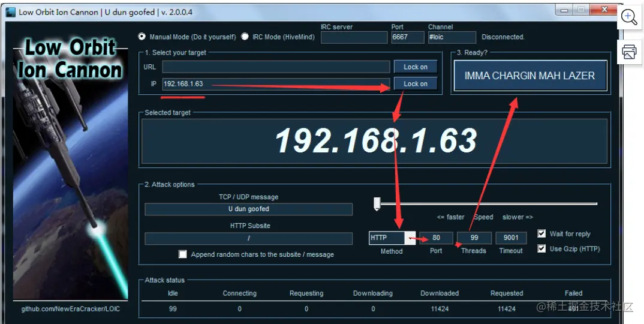Click the HTTP Subsite field
The width and height of the screenshot is (644, 324).
[248, 238]
